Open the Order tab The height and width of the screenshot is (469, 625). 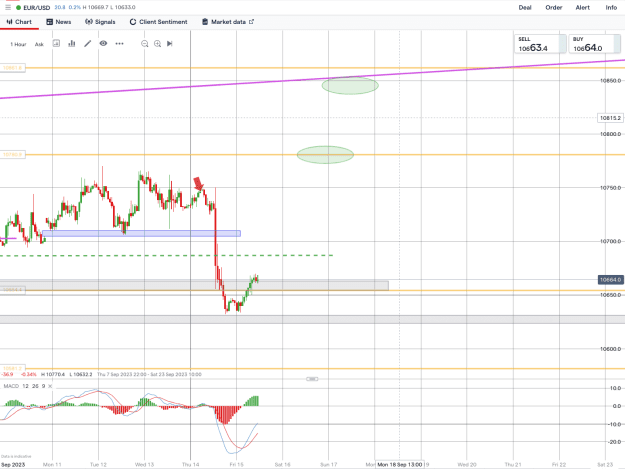pos(554,8)
